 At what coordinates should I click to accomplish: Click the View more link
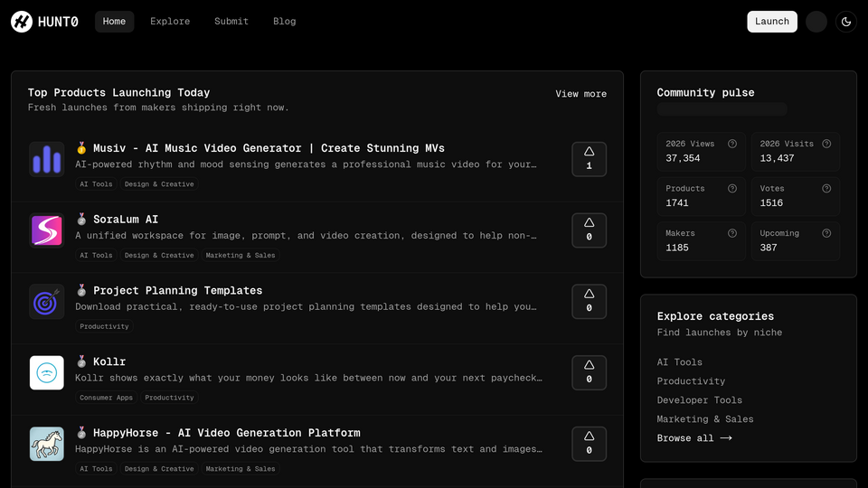580,94
